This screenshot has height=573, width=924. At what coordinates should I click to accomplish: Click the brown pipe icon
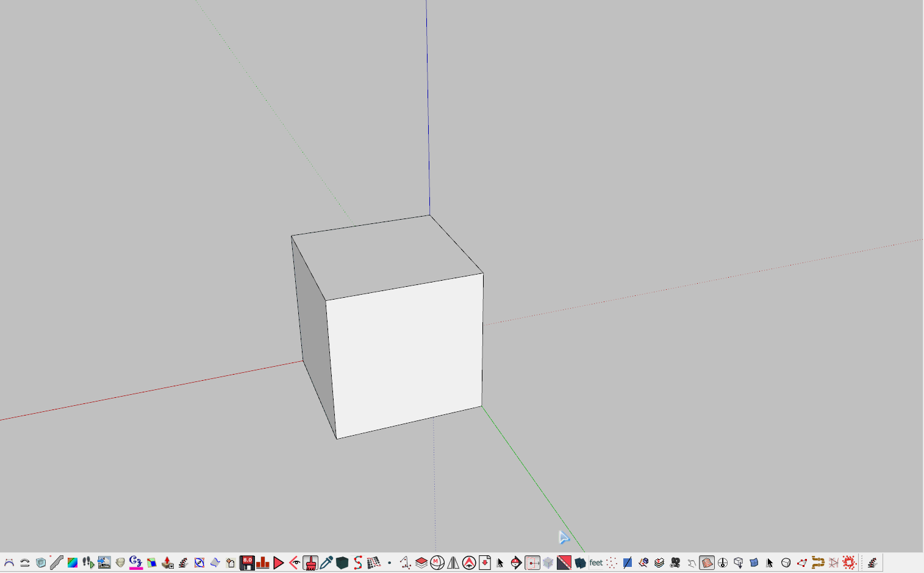point(818,563)
